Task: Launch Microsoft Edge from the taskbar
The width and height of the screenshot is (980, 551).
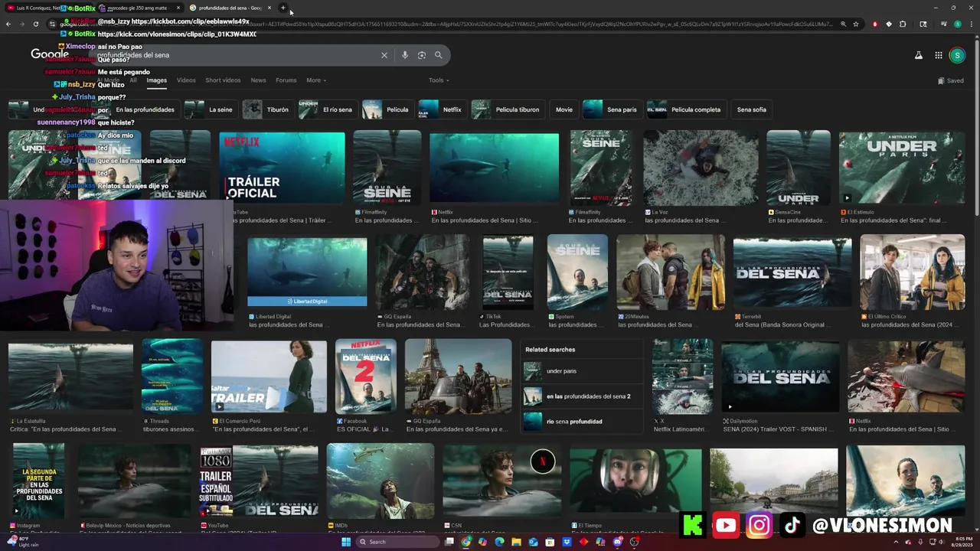Action: coord(500,542)
